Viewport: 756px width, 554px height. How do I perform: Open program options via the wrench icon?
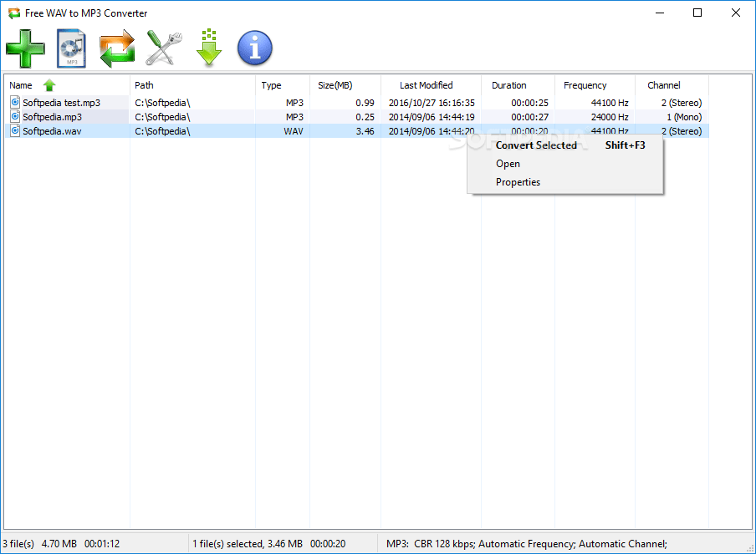[163, 48]
